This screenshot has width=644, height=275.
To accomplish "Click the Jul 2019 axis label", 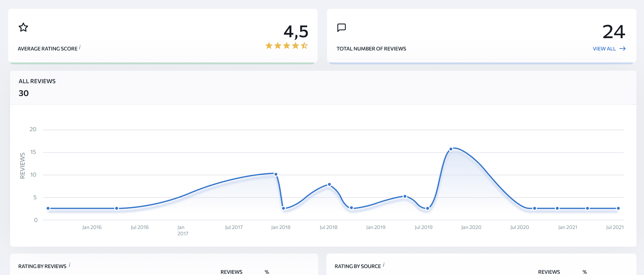I will click(423, 227).
